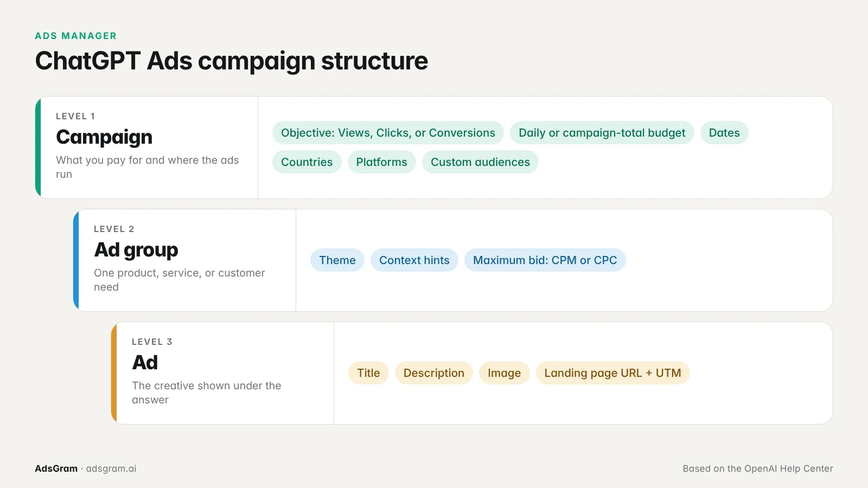Click the 'LEVEL 2' label

coord(114,229)
